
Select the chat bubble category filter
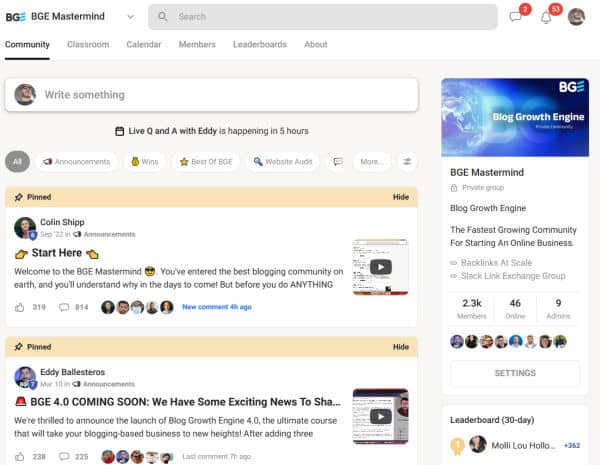point(338,162)
